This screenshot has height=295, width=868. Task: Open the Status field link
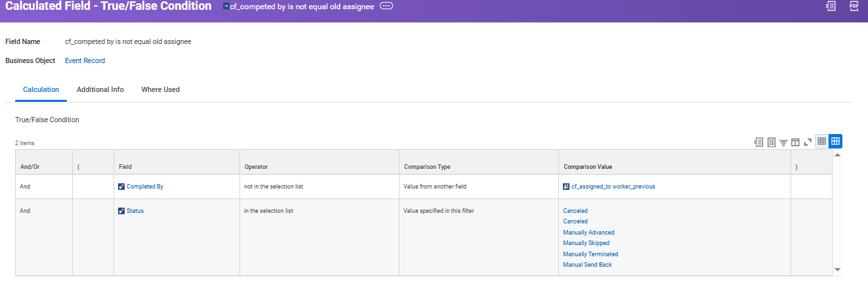click(135, 211)
